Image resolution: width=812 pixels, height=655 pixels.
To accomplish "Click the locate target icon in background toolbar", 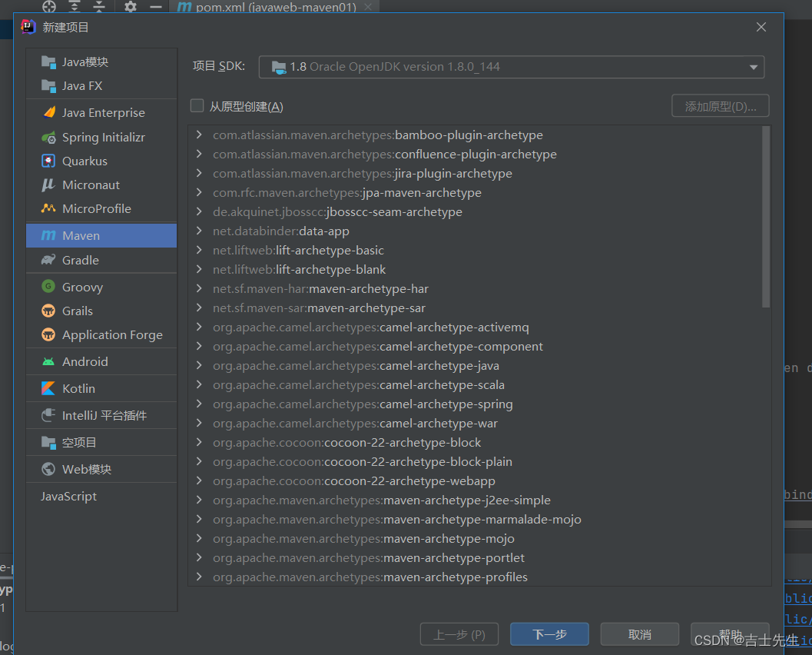I will coord(49,7).
